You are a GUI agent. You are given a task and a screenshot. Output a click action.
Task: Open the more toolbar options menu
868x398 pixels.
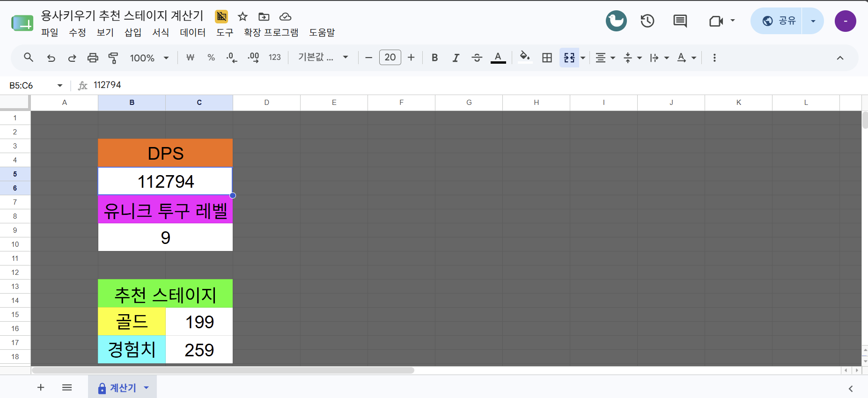[714, 58]
